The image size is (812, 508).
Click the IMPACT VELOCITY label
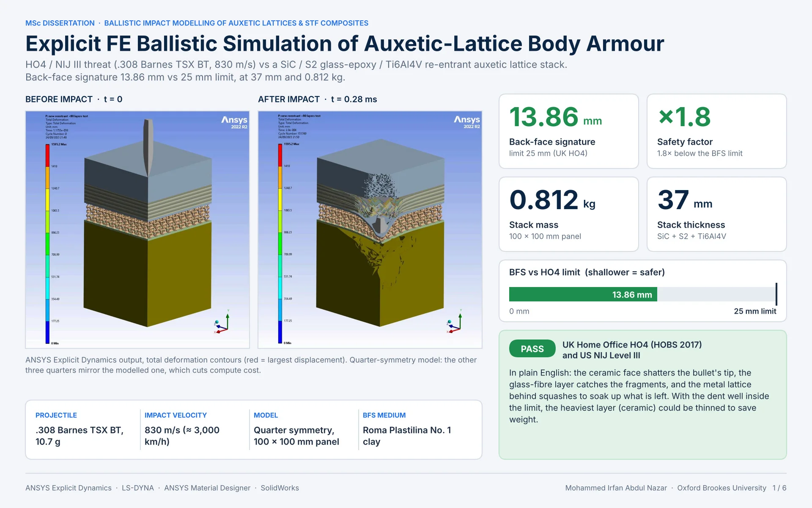pos(176,415)
